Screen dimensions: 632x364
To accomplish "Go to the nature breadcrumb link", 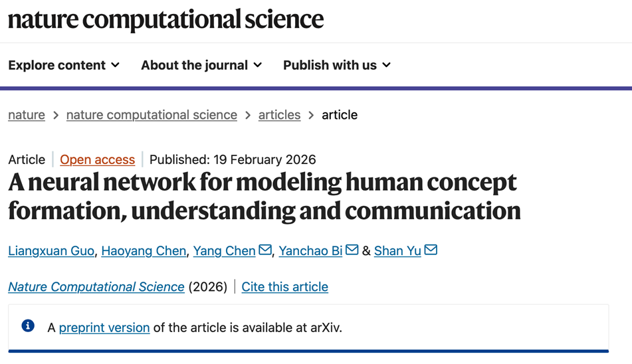I will point(27,115).
